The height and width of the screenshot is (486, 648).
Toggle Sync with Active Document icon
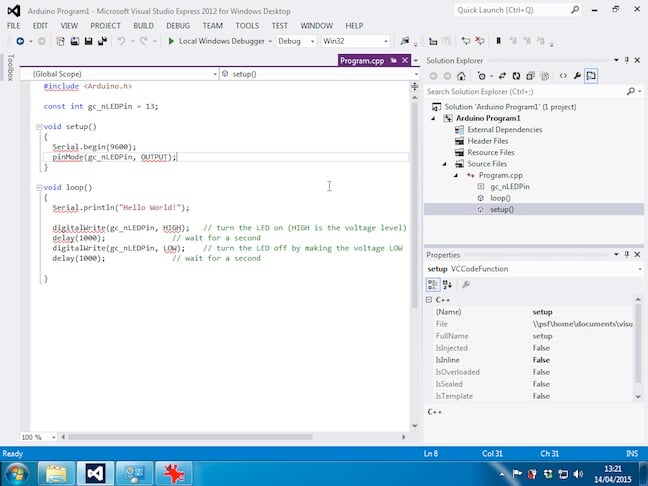pos(502,76)
